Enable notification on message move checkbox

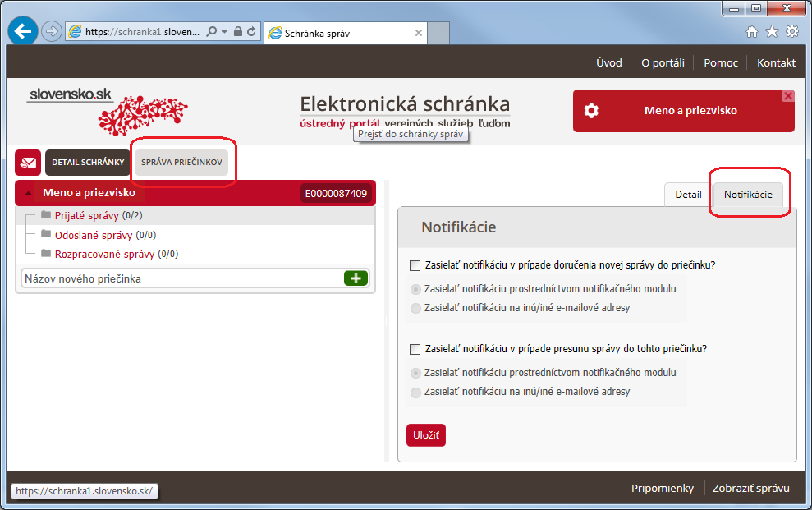point(415,350)
